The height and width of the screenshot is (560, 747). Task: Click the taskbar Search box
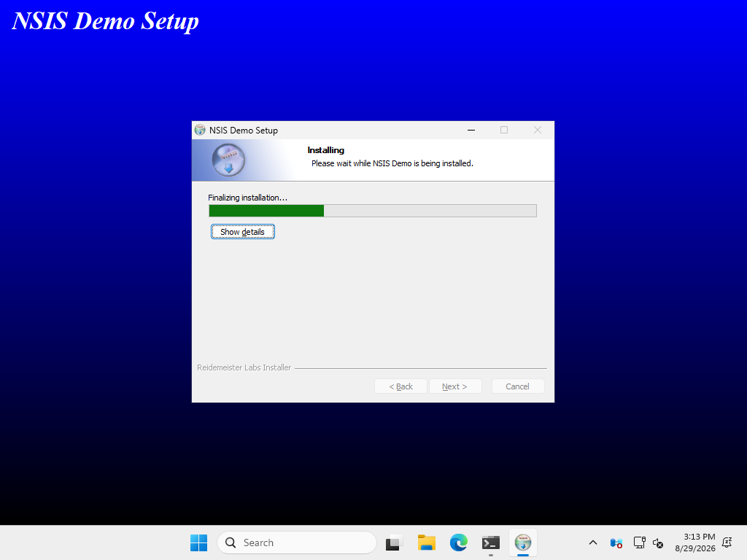(297, 542)
